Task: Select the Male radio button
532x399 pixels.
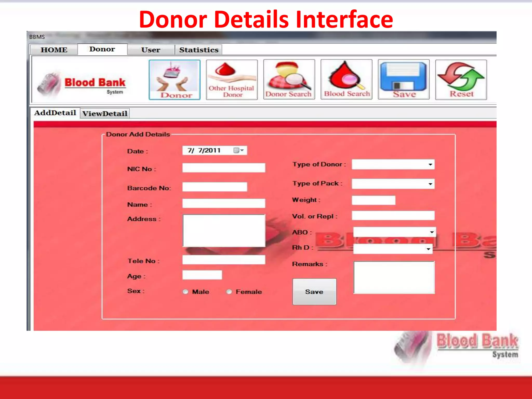Action: coord(185,292)
